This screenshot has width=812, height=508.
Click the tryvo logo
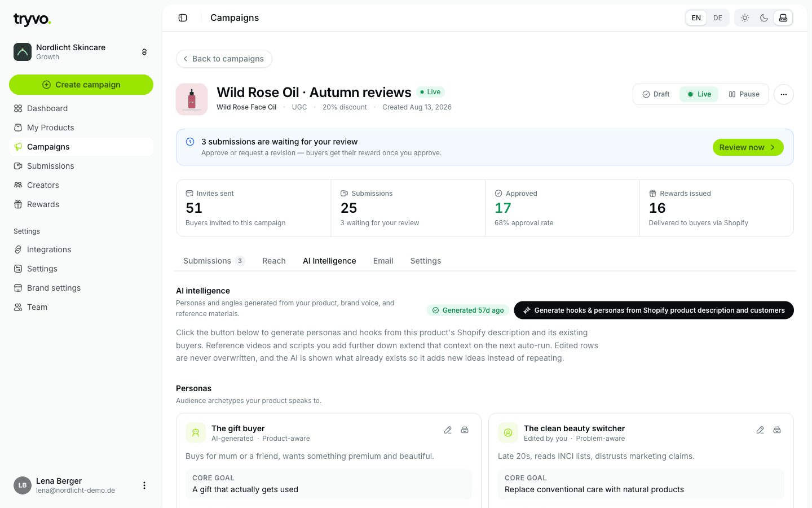(32, 20)
